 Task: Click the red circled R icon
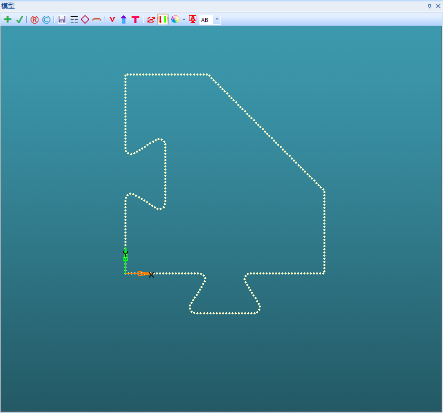point(34,20)
